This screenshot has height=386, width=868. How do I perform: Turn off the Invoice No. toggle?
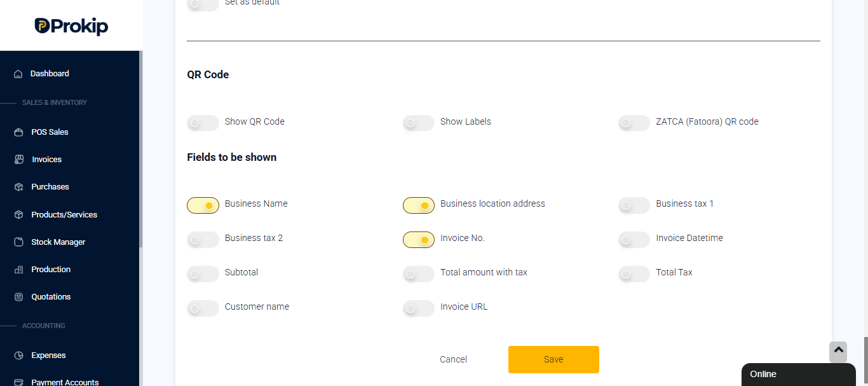point(419,240)
